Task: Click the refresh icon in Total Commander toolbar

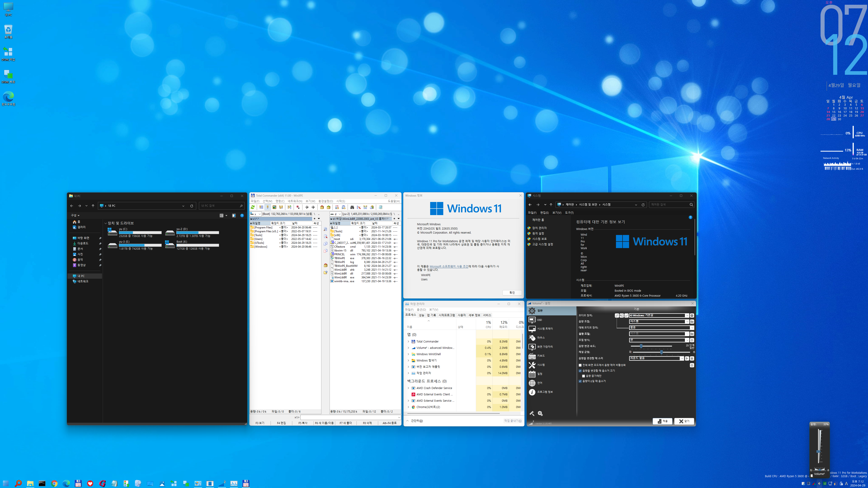Action: 253,207
